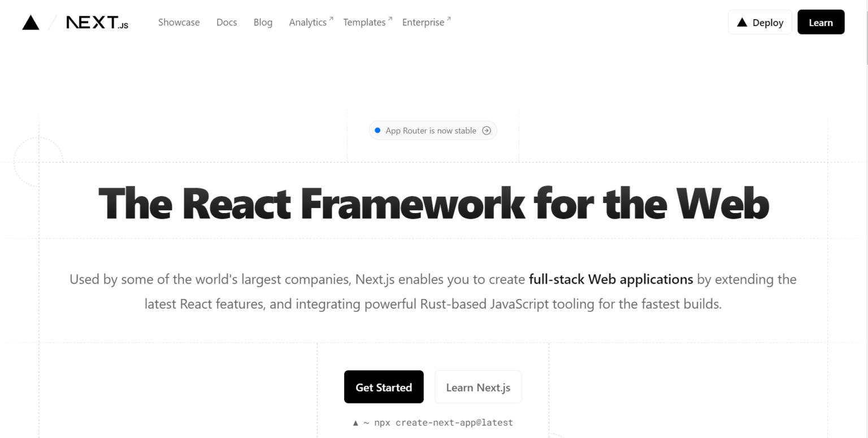
Task: Open the Templates dropdown link
Action: [364, 22]
